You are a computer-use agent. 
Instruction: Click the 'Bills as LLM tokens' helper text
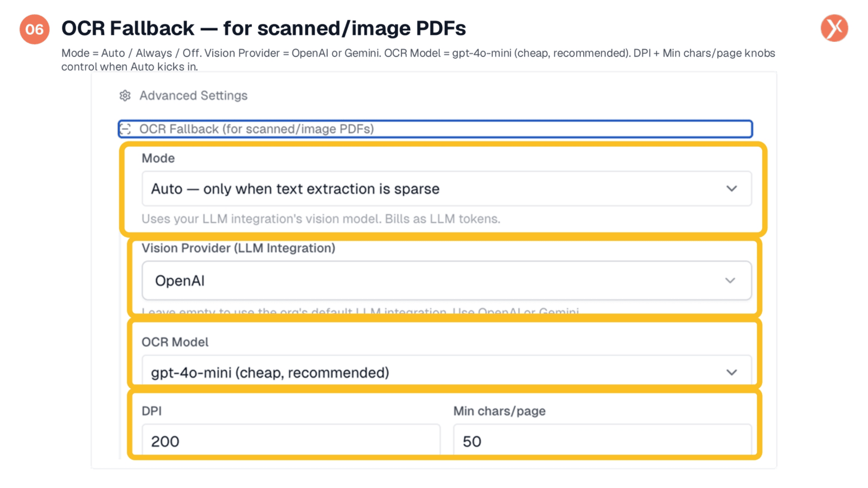click(x=443, y=219)
